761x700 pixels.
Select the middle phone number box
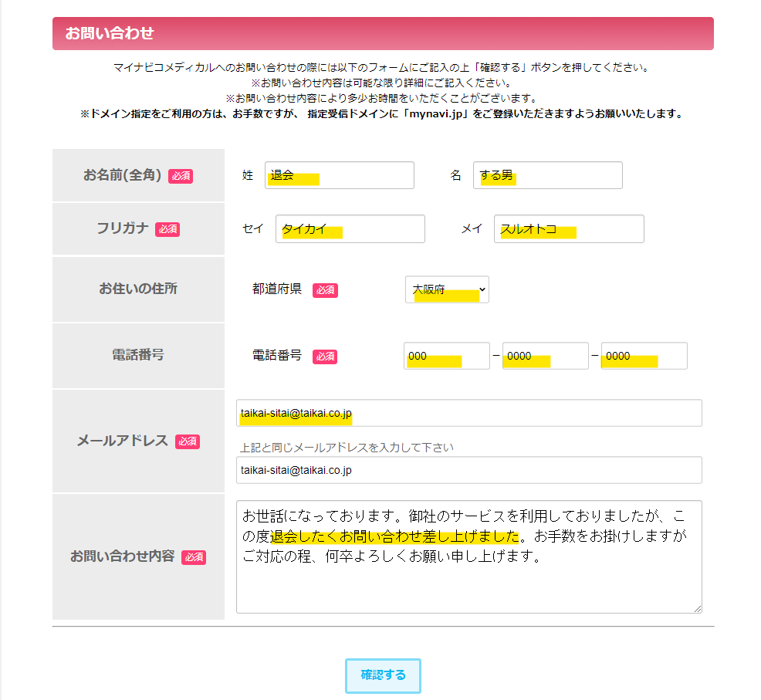point(545,356)
